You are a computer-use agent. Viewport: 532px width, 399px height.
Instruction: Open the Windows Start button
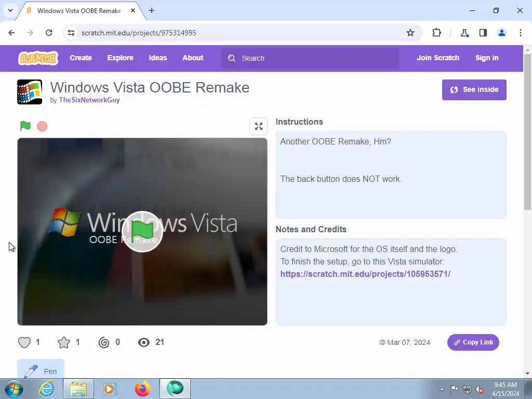[14, 389]
